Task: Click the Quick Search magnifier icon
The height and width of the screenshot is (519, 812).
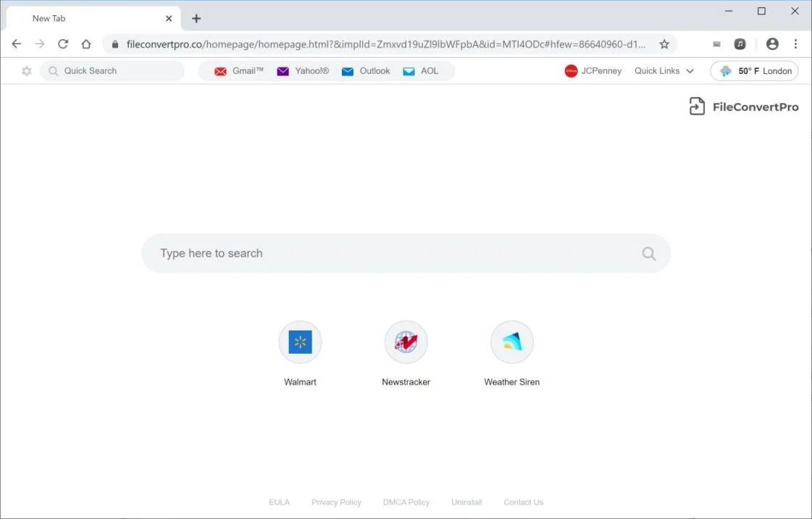Action: click(x=54, y=71)
